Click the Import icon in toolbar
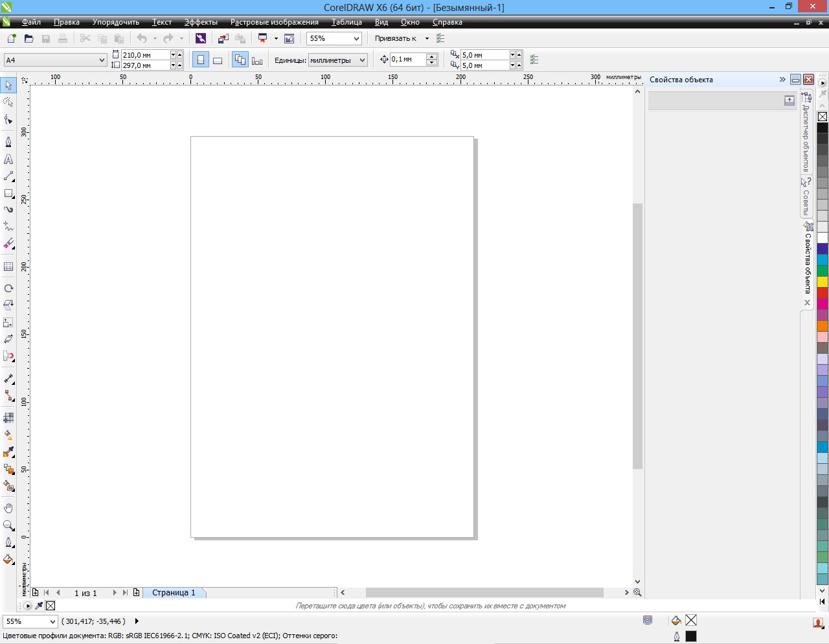 (223, 39)
